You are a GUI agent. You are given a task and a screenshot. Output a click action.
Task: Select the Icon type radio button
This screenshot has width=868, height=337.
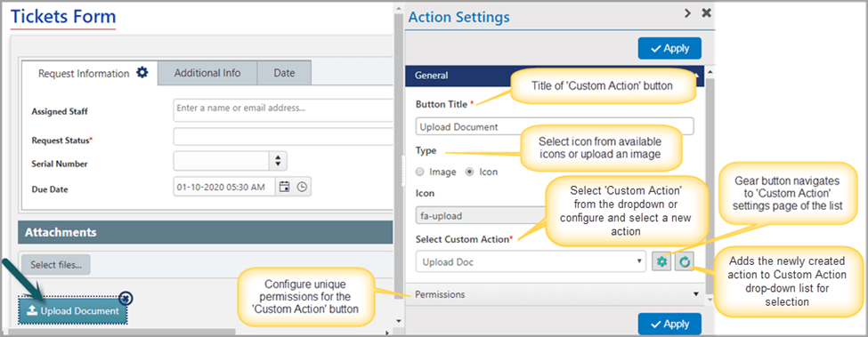click(x=469, y=172)
